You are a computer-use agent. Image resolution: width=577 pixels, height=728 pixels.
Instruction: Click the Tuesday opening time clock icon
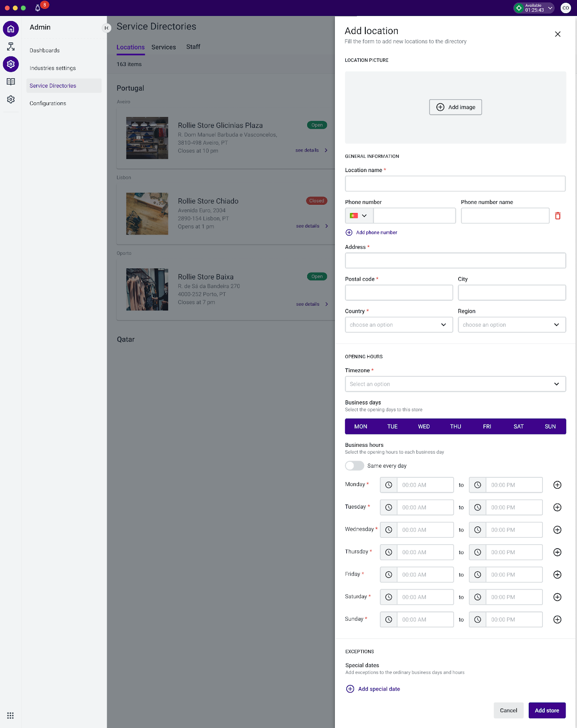click(389, 507)
